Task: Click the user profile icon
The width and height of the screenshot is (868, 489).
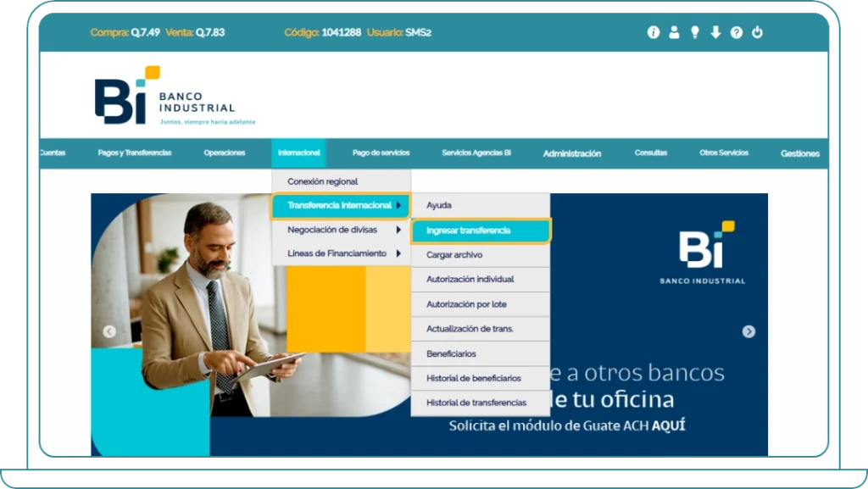Action: [x=674, y=32]
